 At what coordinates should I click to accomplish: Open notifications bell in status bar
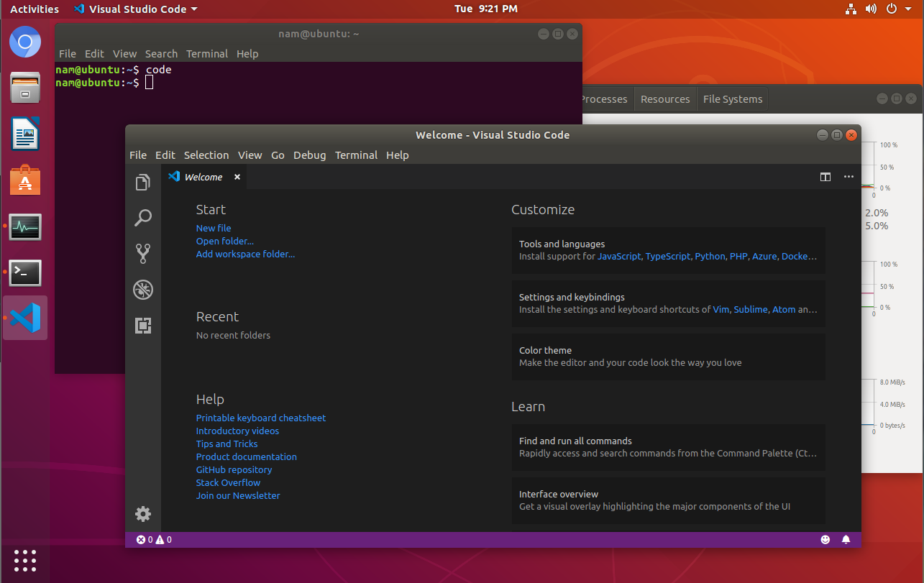click(x=846, y=539)
